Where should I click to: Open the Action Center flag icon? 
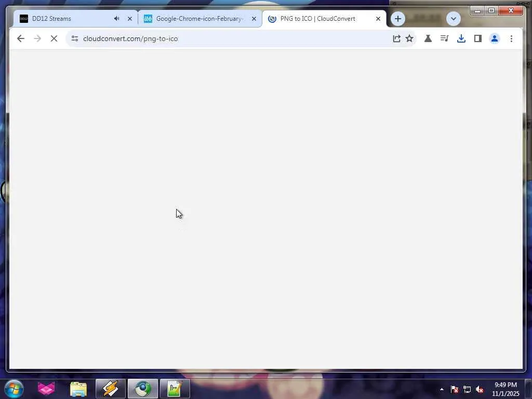(455, 390)
